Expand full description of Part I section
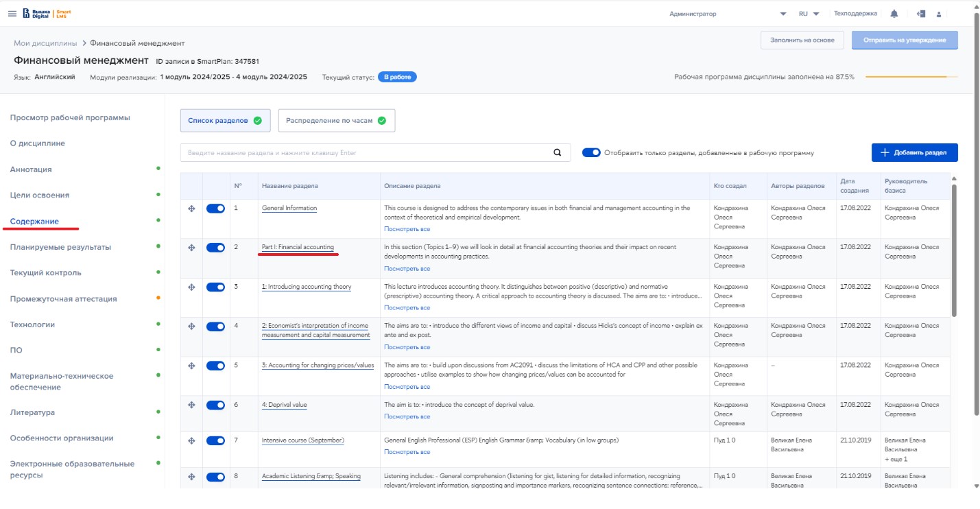Screen dimensions: 980x509 pos(407,269)
